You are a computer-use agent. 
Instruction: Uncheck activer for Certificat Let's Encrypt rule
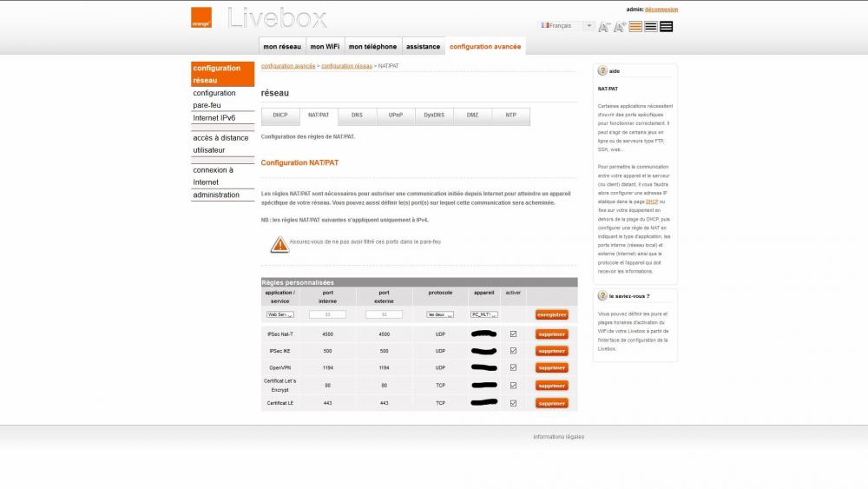coord(513,386)
